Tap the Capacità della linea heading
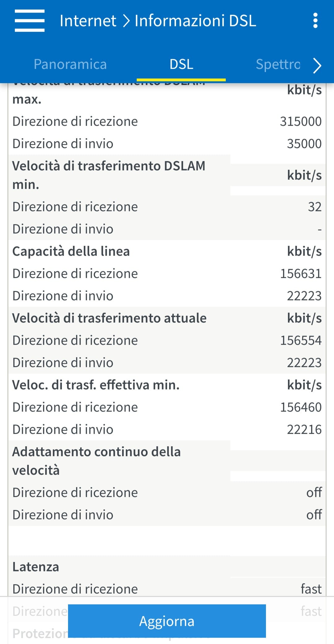334x644 pixels. [x=71, y=251]
